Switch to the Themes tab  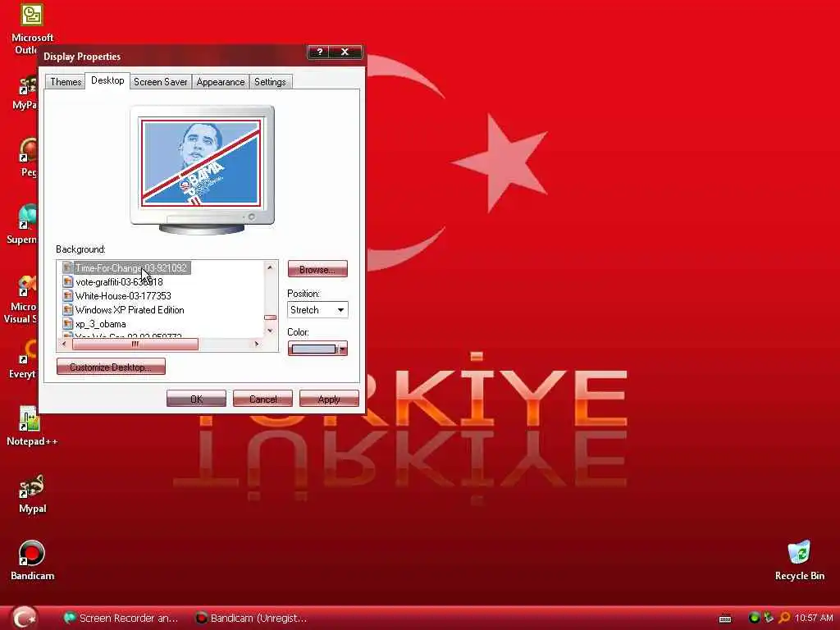click(66, 82)
